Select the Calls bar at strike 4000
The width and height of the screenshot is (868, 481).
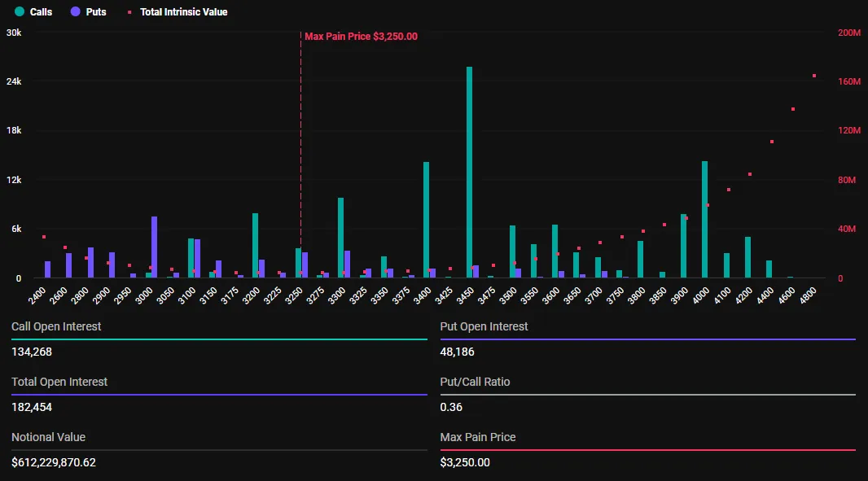(704, 220)
